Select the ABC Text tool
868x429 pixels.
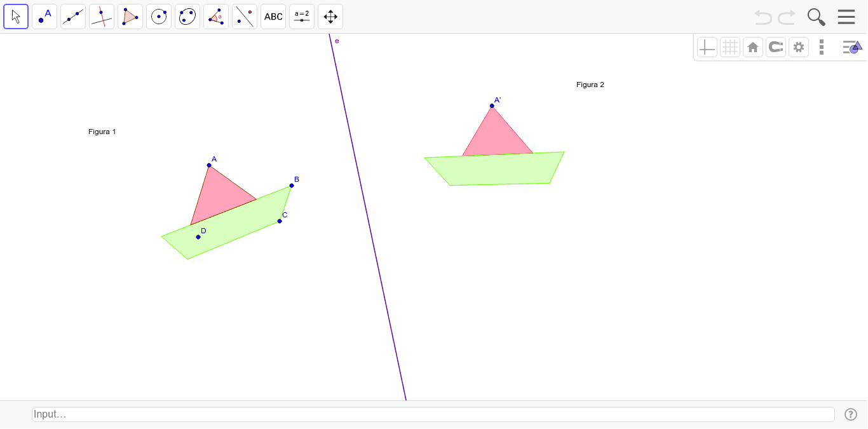(273, 17)
